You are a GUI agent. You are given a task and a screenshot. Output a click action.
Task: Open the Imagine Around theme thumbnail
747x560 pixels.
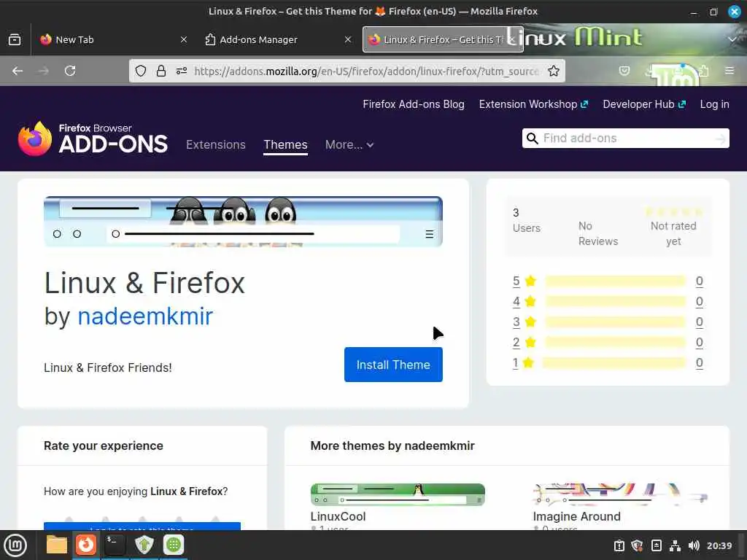click(x=620, y=495)
